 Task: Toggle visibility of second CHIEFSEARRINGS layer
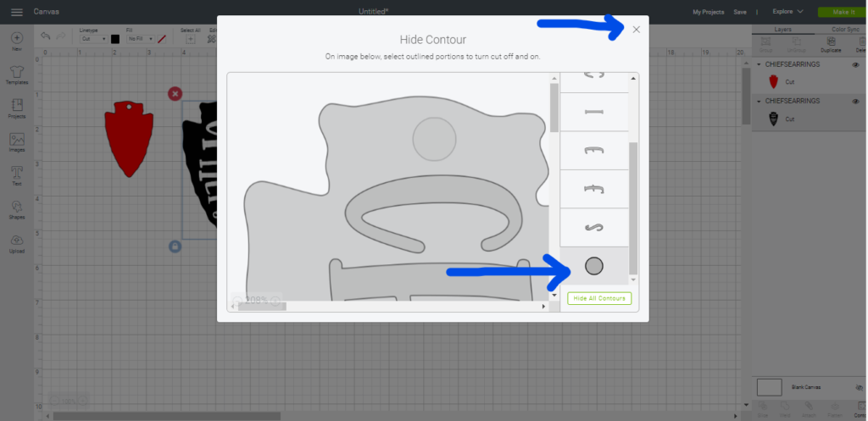856,102
